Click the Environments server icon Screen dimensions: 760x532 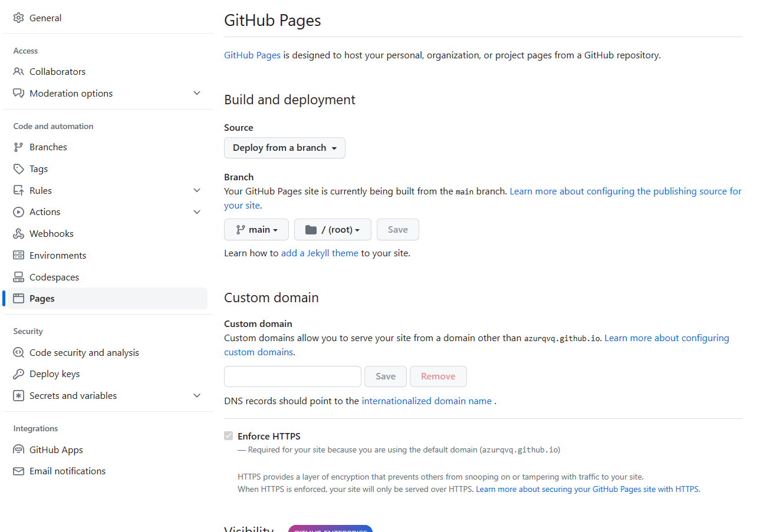click(18, 255)
